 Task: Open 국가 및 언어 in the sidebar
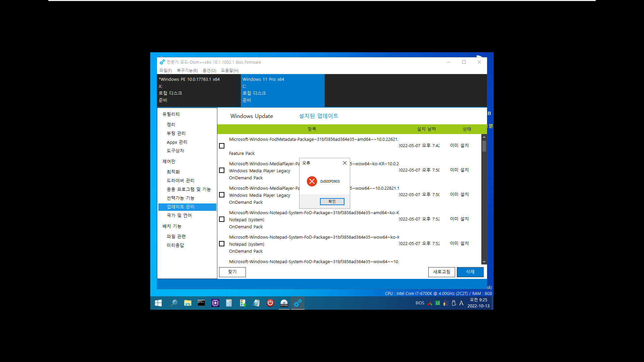point(179,216)
